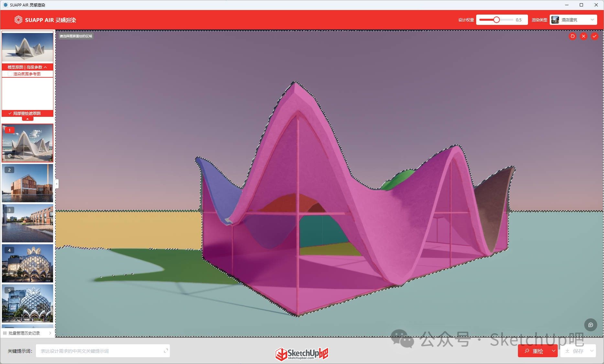Reset the mask selection with the undo icon
This screenshot has height=364, width=604.
tap(572, 36)
